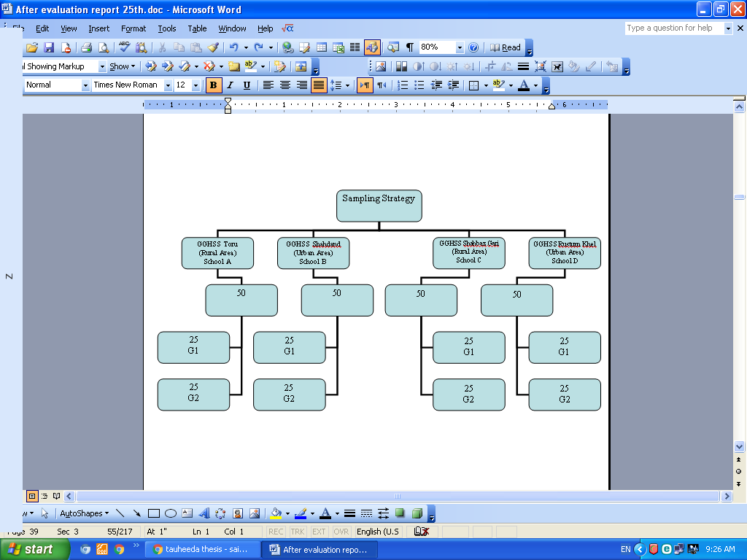Image resolution: width=747 pixels, height=560 pixels.
Task: Open the Table menu
Action: tap(197, 28)
